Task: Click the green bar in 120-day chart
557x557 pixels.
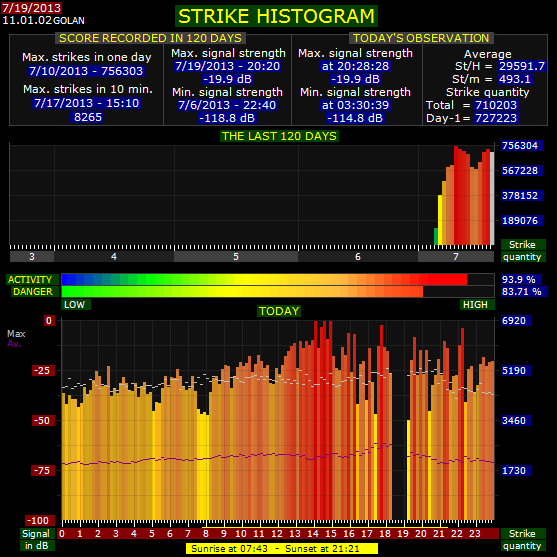Action: [436, 236]
